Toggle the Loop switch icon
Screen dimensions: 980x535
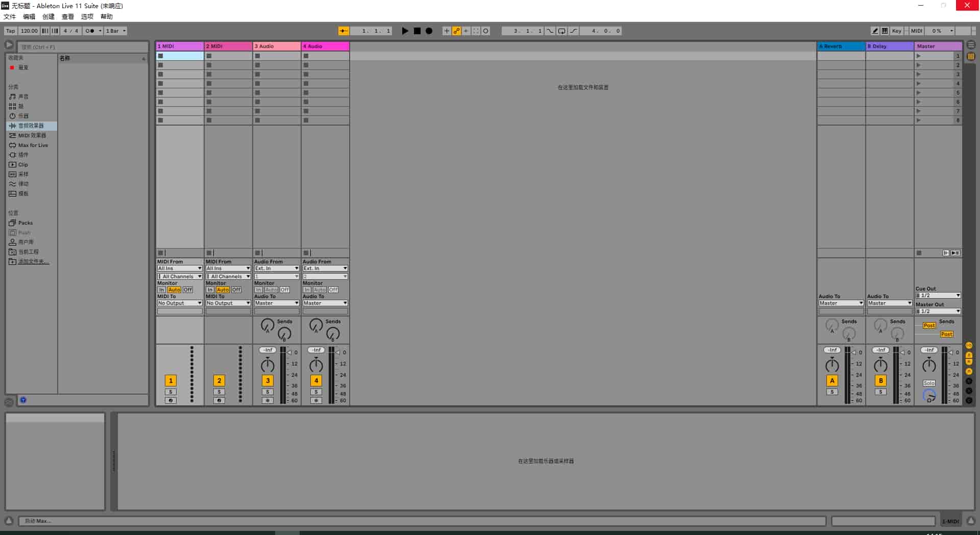[561, 31]
